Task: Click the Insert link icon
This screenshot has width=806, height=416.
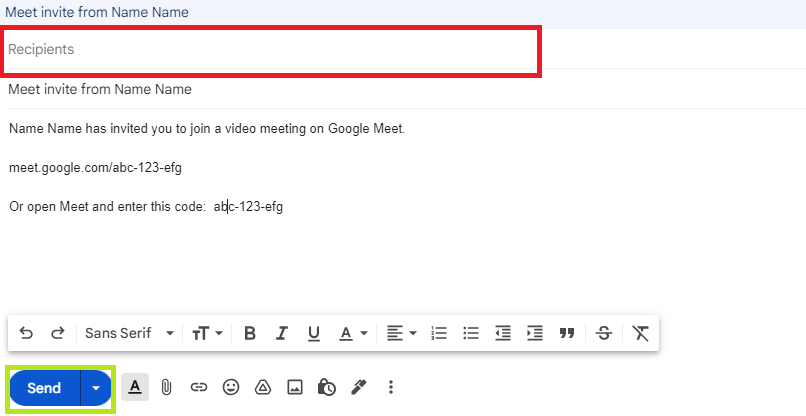Action: pos(198,387)
